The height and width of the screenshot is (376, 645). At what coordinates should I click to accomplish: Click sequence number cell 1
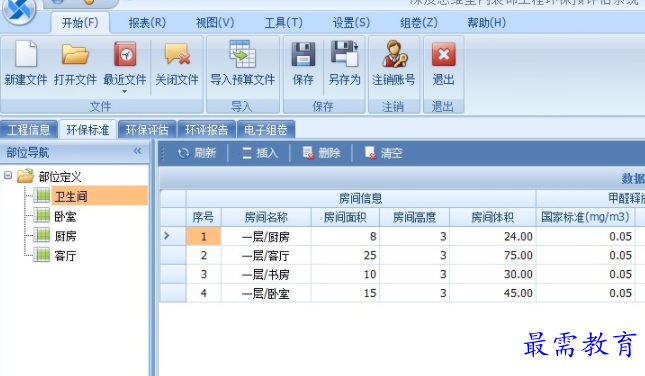click(x=204, y=237)
